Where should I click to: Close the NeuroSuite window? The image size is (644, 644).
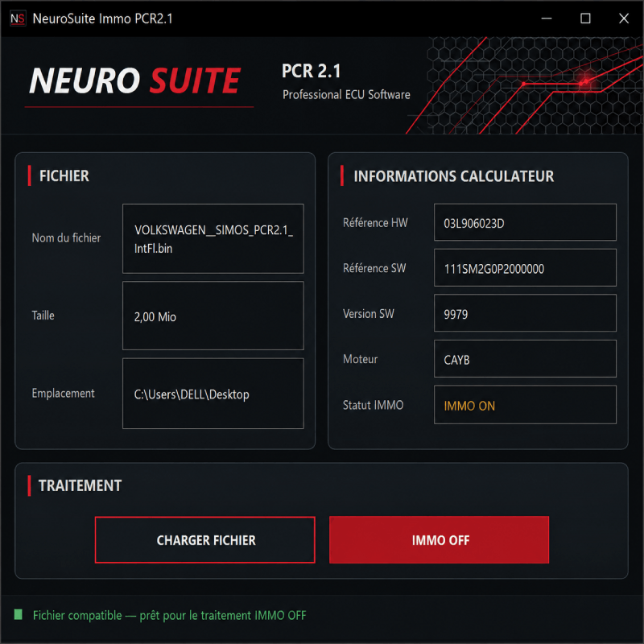pyautogui.click(x=624, y=19)
